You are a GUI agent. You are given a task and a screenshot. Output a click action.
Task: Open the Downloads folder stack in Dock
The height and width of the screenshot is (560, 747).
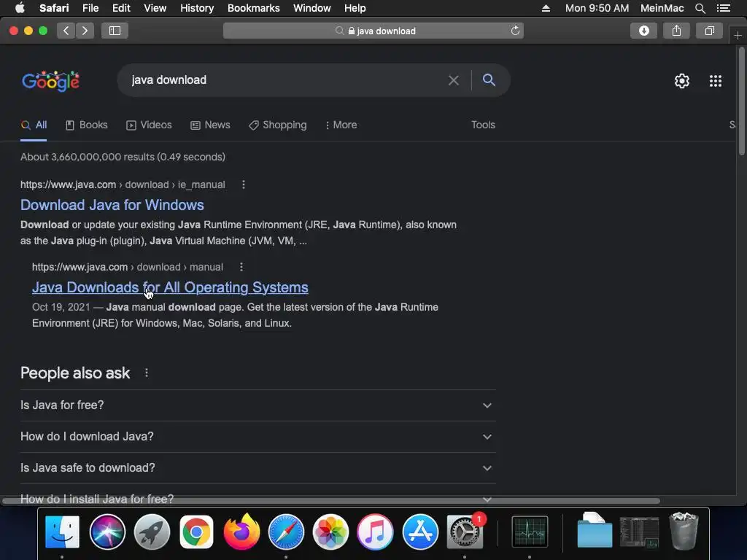(595, 531)
